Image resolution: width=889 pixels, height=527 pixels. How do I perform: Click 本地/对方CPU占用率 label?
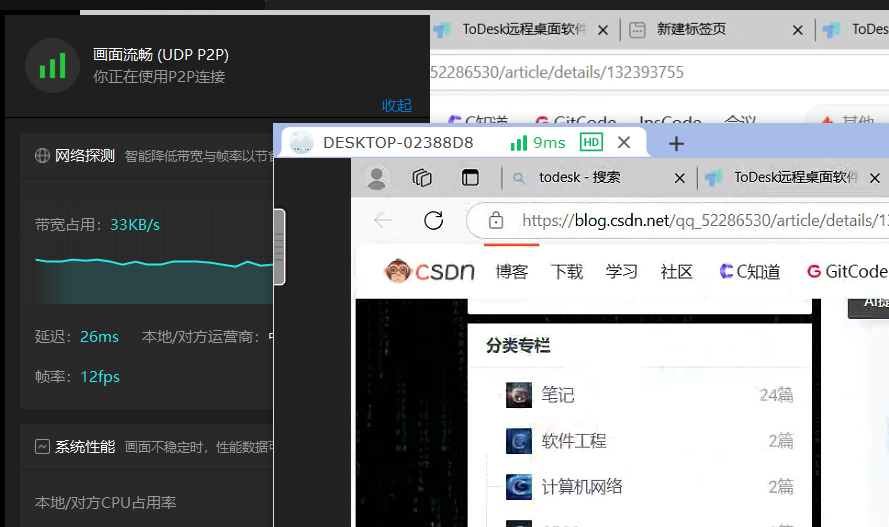click(x=105, y=503)
